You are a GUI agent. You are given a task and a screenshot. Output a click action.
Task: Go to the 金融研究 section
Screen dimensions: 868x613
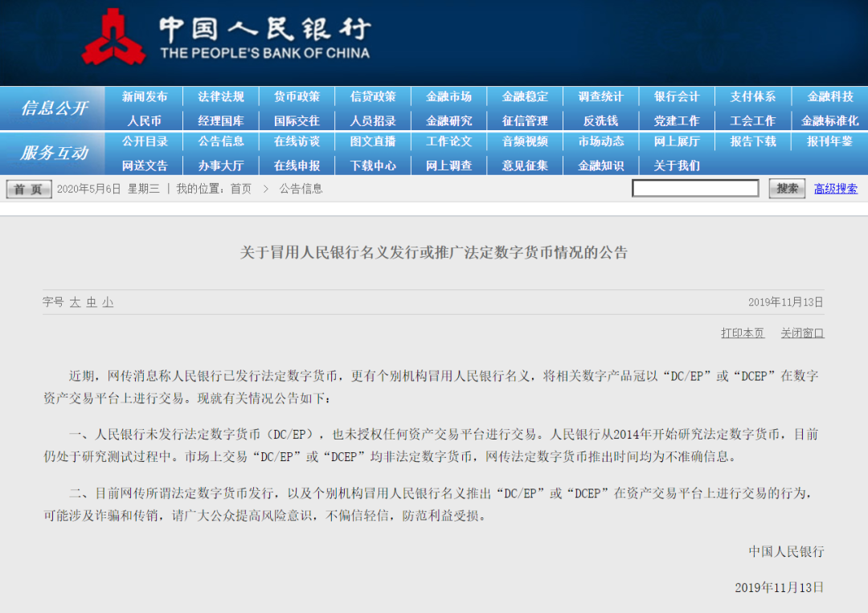coord(449,121)
